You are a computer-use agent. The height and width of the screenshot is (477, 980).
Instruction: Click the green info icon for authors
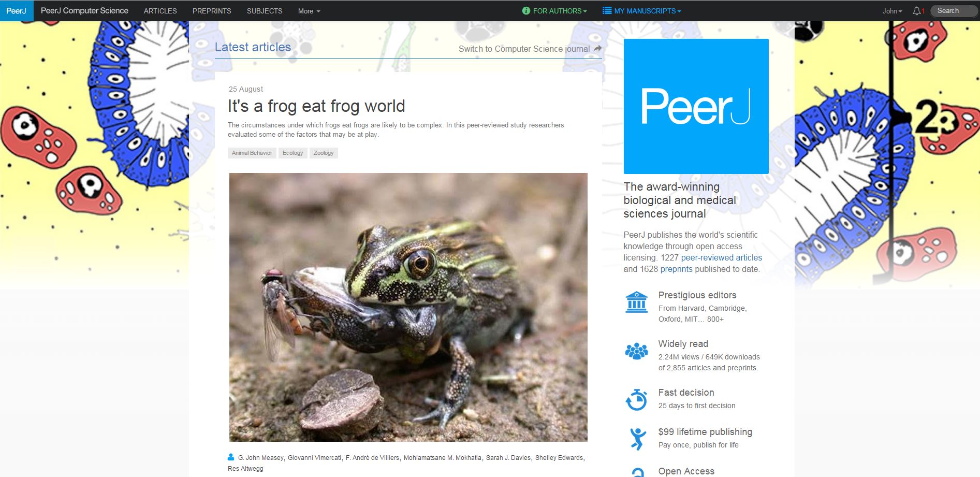coord(526,11)
